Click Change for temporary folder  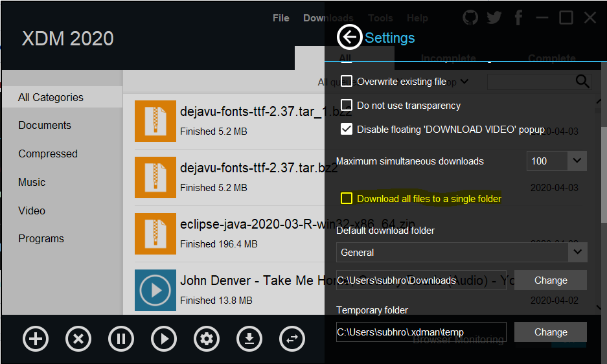point(551,332)
